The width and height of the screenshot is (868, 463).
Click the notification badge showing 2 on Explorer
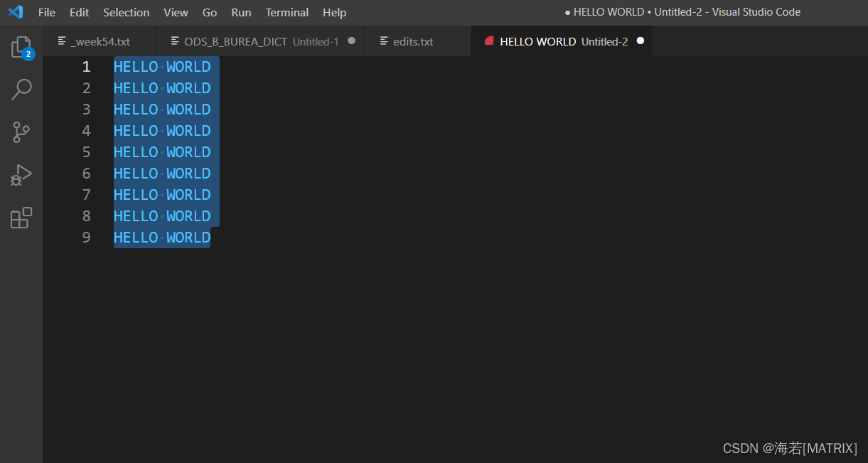[28, 53]
